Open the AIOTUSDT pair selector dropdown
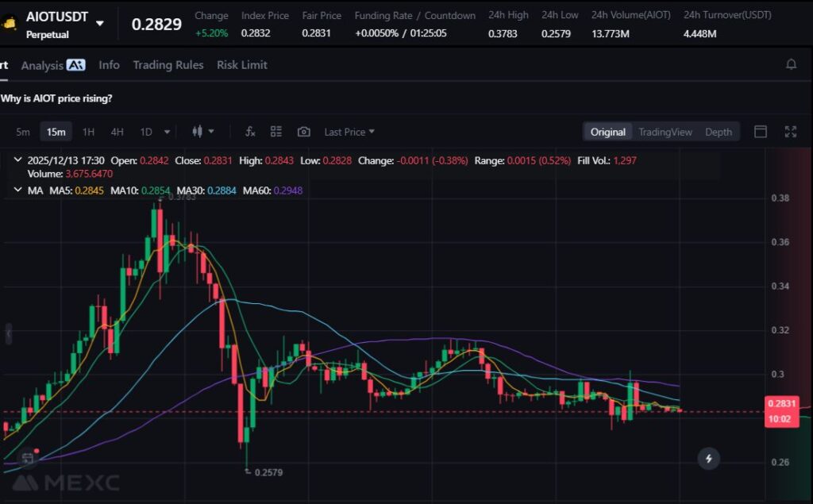 click(99, 23)
